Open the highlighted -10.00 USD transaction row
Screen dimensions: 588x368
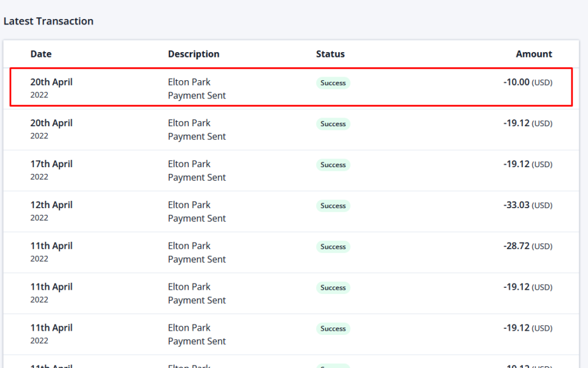(x=292, y=88)
